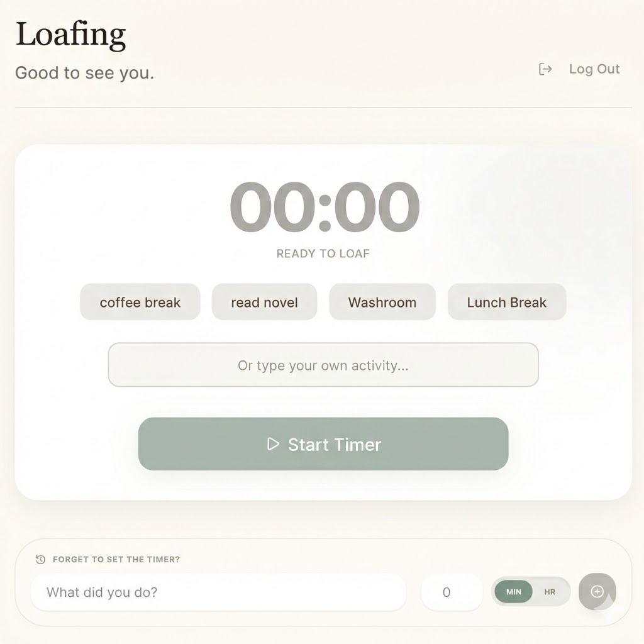The image size is (644, 644).
Task: Select the Lunch Break preset
Action: (506, 302)
